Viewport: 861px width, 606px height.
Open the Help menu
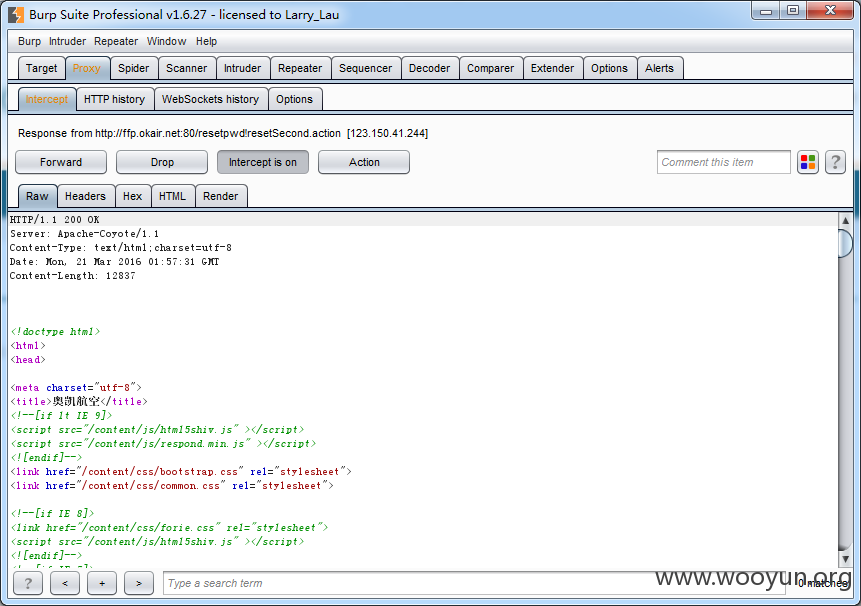(206, 41)
